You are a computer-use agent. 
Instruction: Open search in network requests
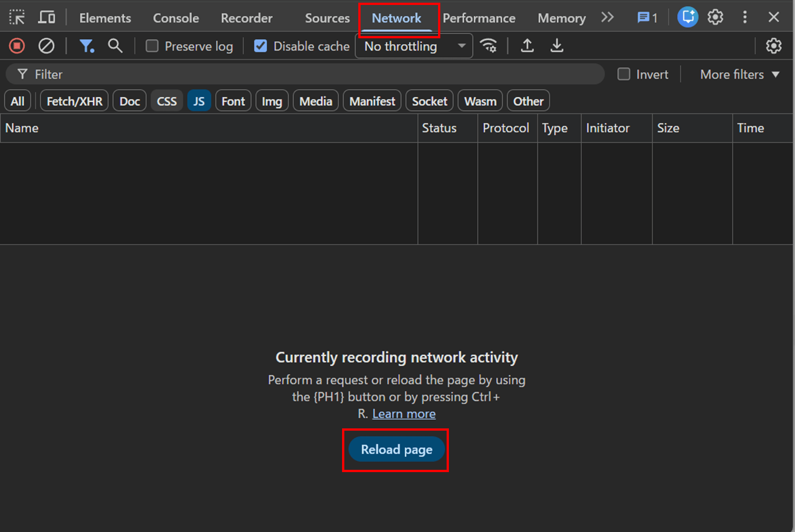tap(115, 45)
